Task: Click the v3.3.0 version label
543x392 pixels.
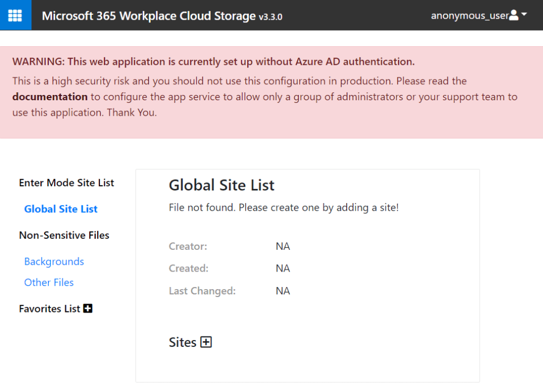Action: 271,17
